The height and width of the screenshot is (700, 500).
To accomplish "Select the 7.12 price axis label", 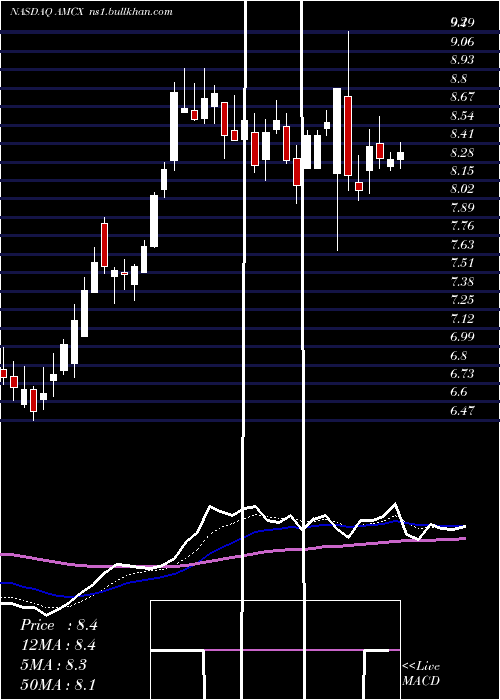I will point(462,319).
